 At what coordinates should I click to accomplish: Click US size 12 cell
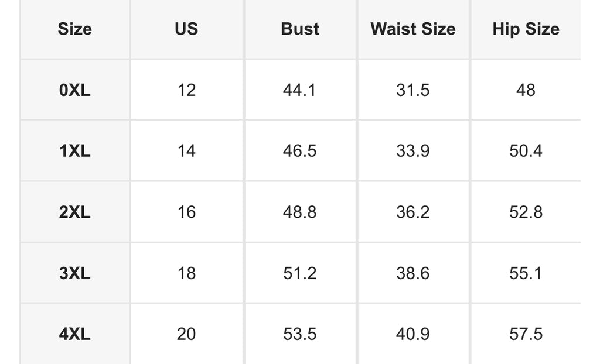(186, 90)
